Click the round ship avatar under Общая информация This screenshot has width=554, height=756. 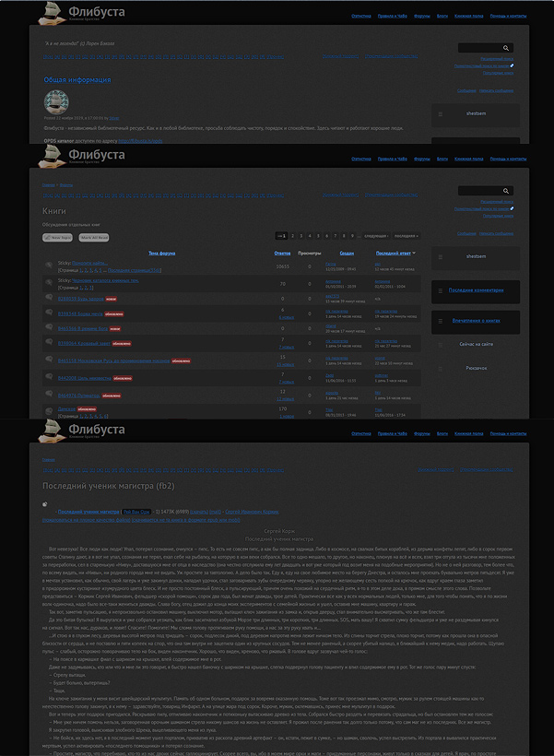[56, 102]
